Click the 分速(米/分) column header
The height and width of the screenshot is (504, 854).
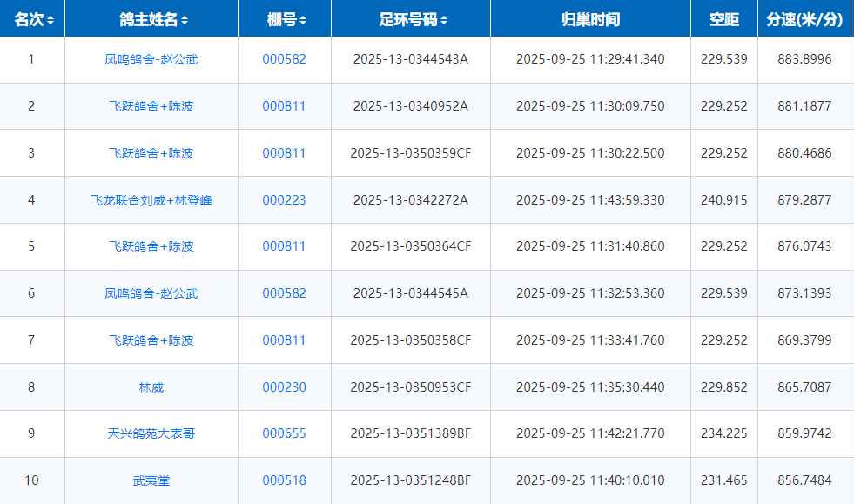(804, 19)
